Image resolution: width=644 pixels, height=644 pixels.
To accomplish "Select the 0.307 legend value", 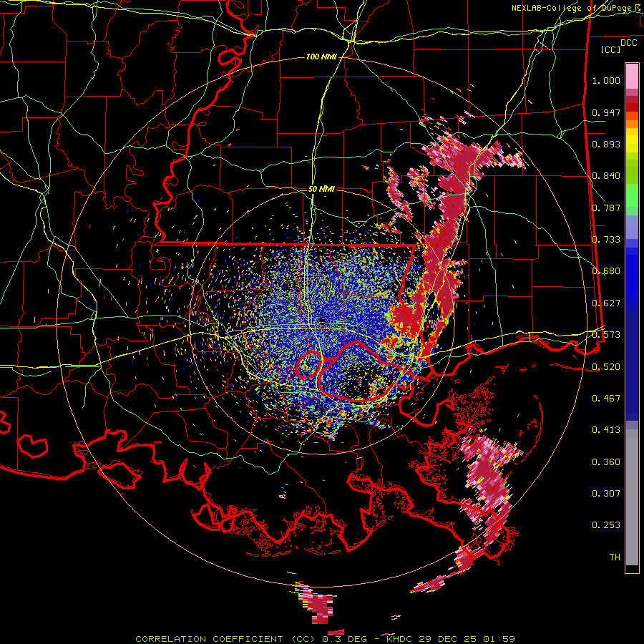I will [606, 494].
